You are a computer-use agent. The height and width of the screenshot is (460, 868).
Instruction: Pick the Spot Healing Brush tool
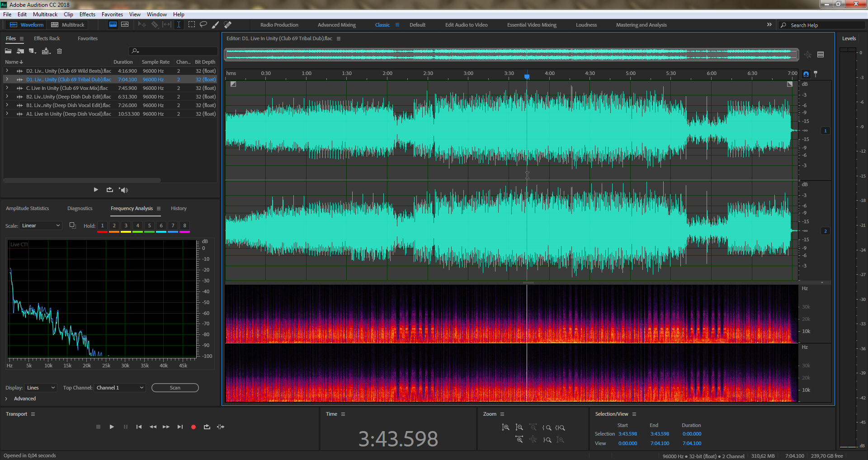point(228,25)
